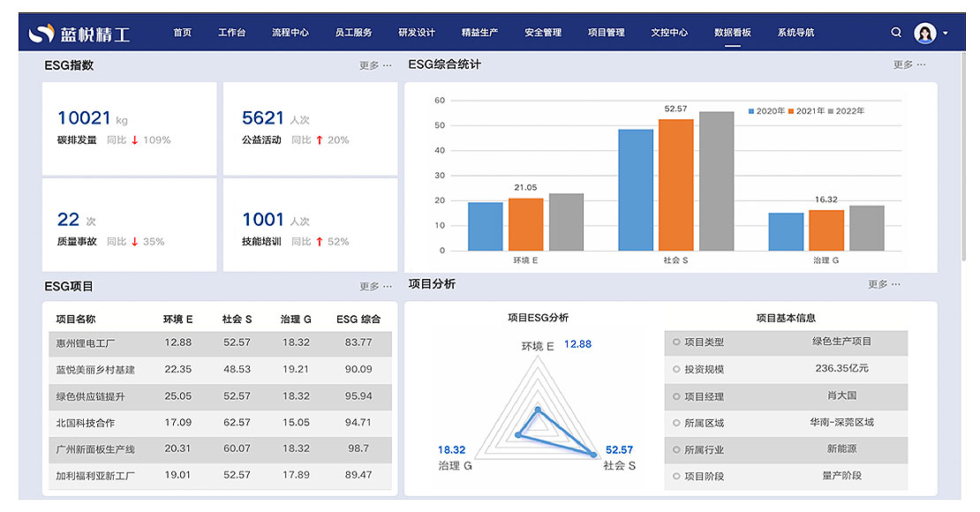The height and width of the screenshot is (512, 980).
Task: Expand the dropdown caret next to avatar
Action: (946, 34)
